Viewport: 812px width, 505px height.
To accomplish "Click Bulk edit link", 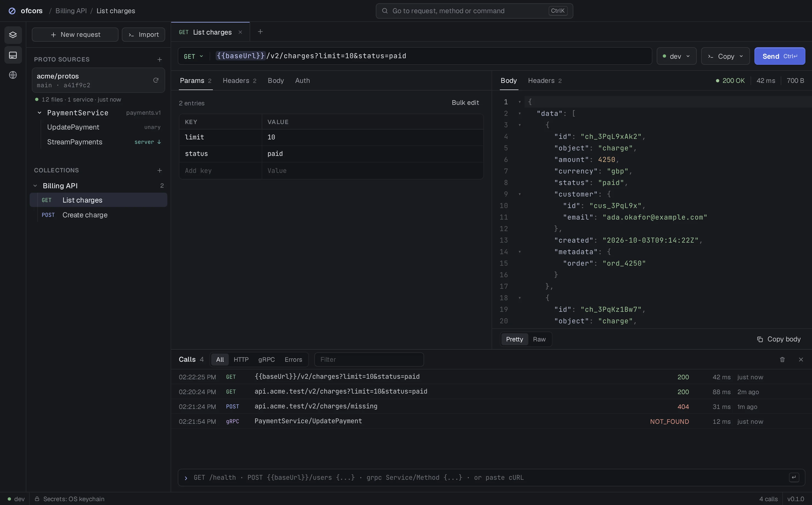I will pyautogui.click(x=465, y=103).
